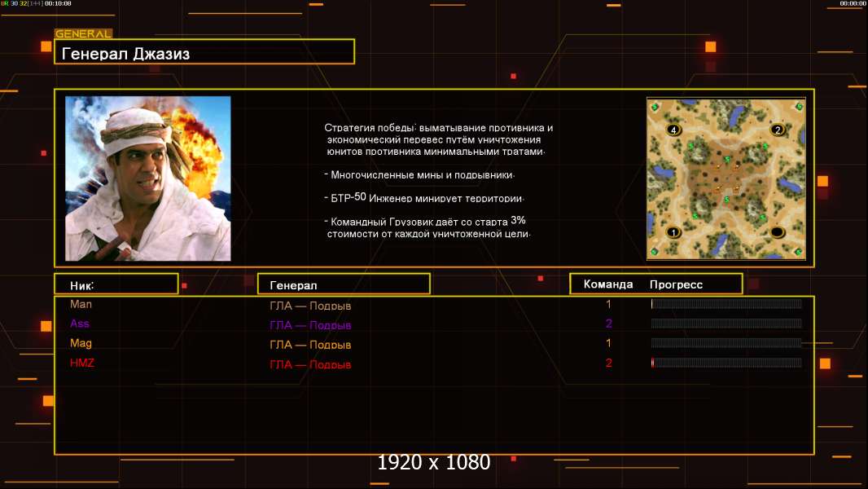868x489 pixels.
Task: Click start position marker 4 on minimap
Action: tap(673, 130)
